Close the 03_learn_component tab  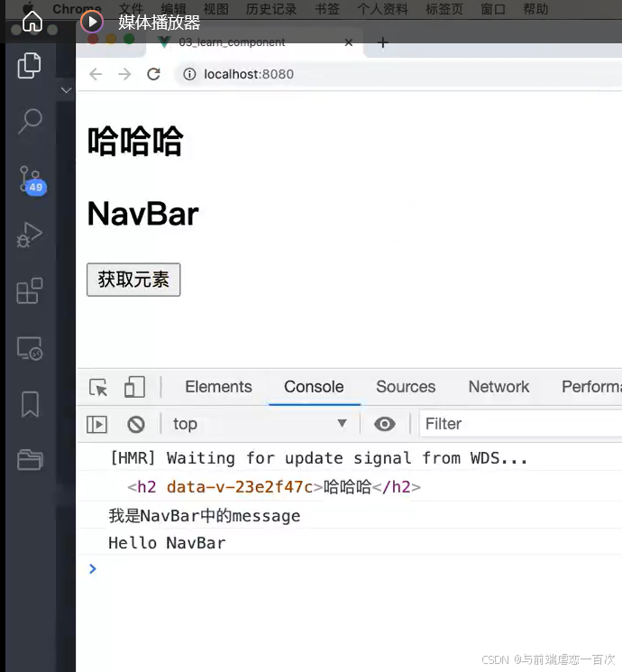click(x=349, y=42)
